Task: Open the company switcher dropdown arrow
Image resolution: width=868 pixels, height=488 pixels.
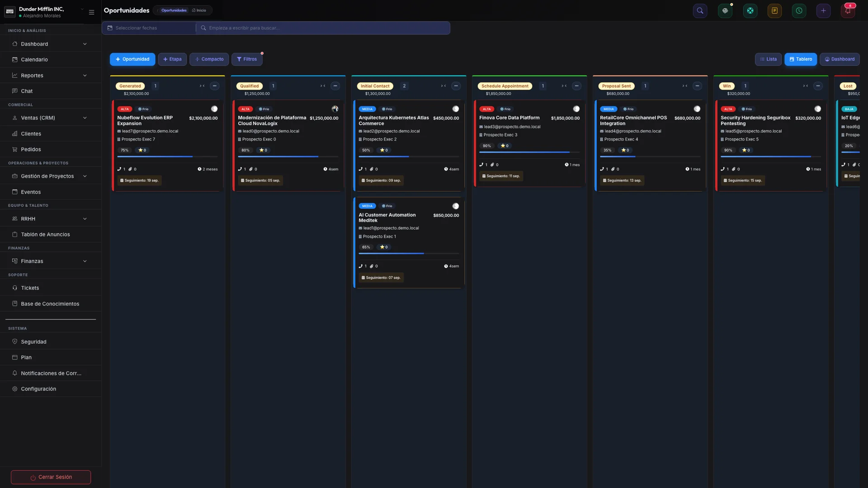Action: 82,9
